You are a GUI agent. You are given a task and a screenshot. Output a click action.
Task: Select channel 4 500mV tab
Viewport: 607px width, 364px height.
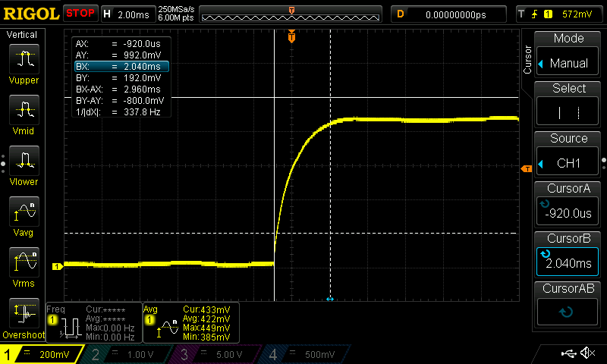pyautogui.click(x=306, y=354)
